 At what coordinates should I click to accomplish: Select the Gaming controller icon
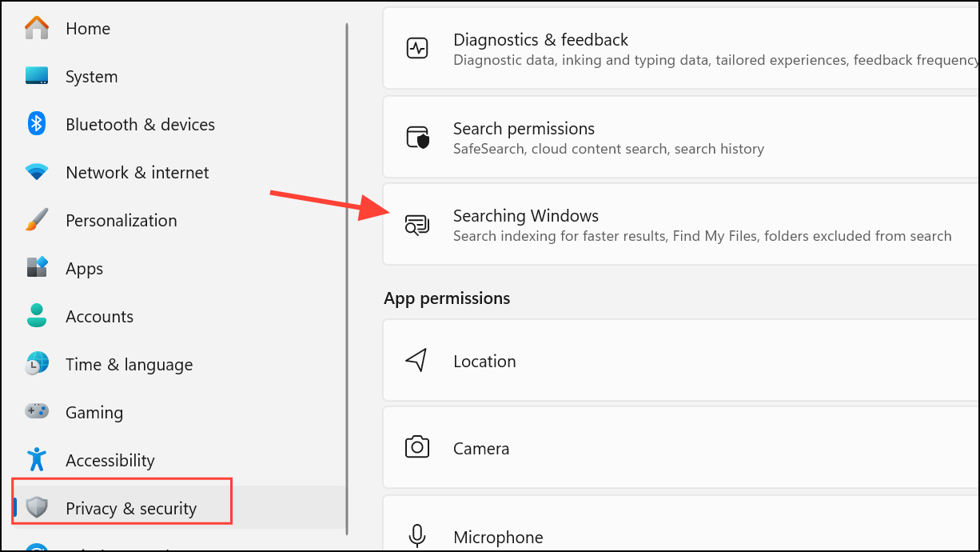(37, 412)
